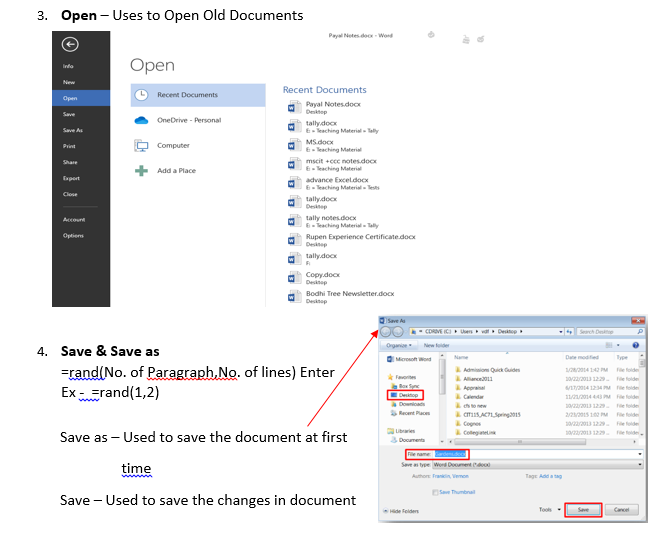Open Rupen Experience Certificate.docx
Viewport: 660px width, 543px height.
click(351, 240)
